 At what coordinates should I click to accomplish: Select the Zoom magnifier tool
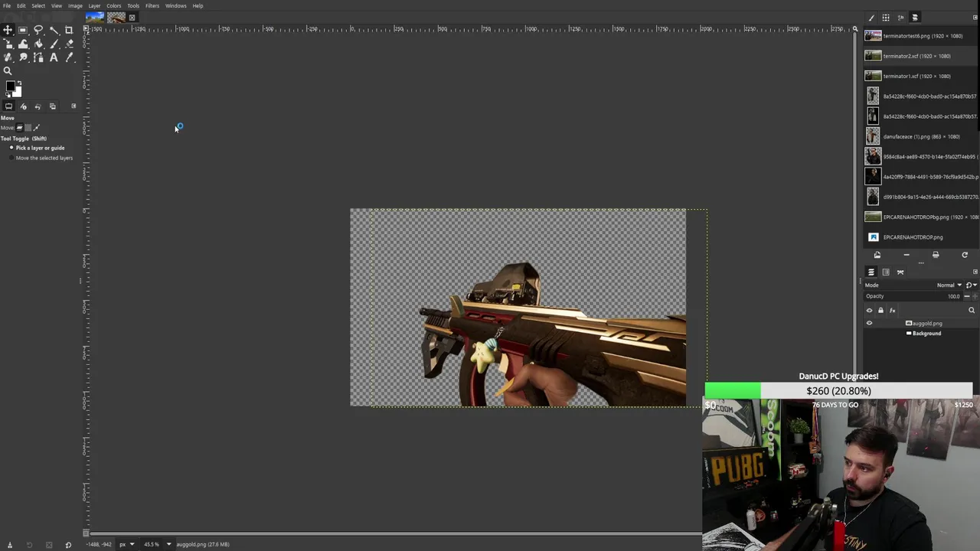tap(8, 71)
